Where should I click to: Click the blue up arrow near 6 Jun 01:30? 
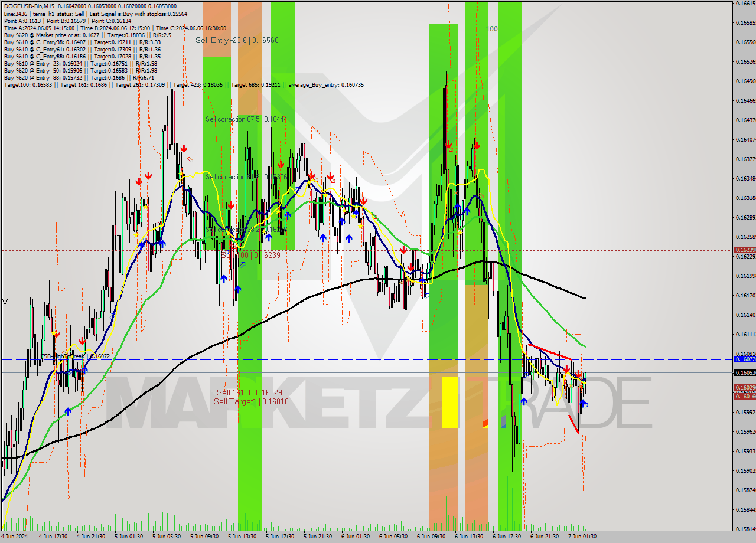click(x=349, y=238)
